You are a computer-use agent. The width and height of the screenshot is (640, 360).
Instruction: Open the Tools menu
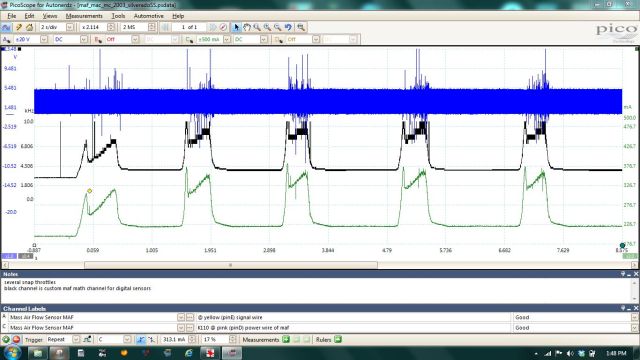tap(118, 16)
